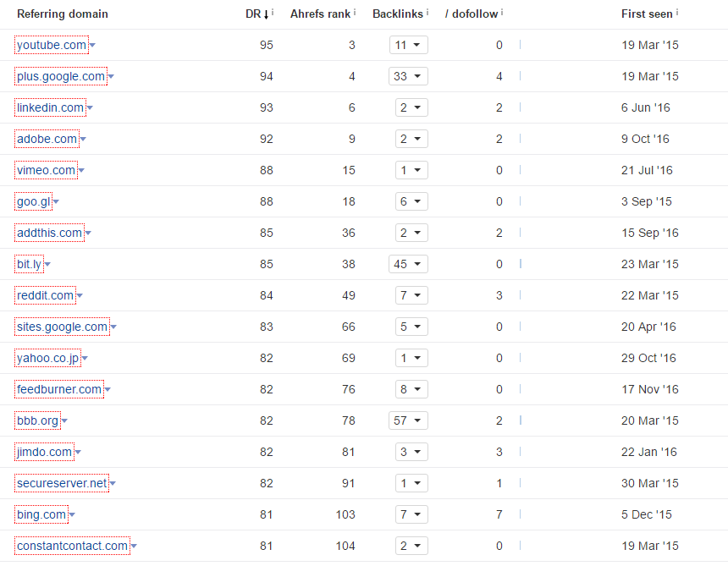Open addthis.com backlinks dropdown
The width and height of the screenshot is (728, 566).
click(x=411, y=233)
